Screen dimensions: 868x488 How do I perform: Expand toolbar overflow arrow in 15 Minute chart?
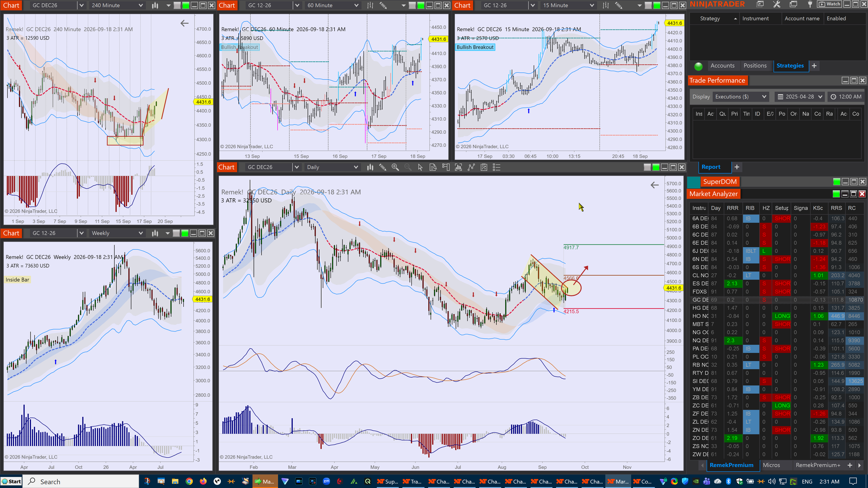tap(640, 5)
